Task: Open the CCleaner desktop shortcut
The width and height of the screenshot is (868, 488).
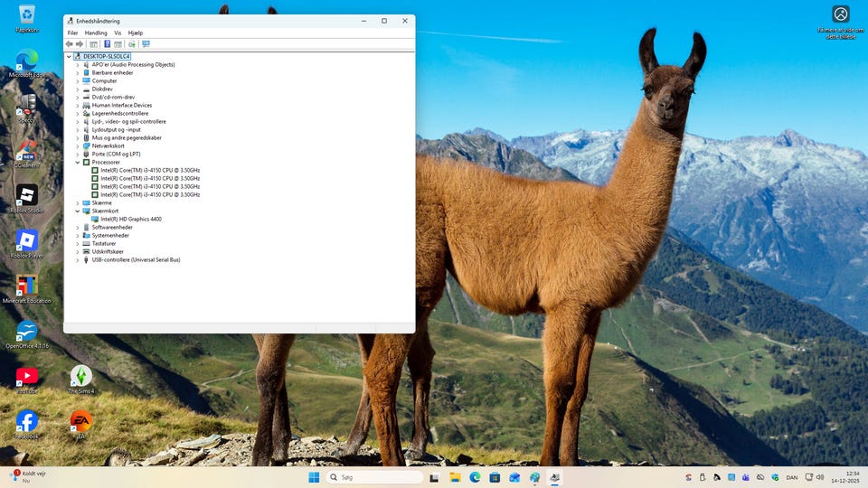Action: pos(26,154)
